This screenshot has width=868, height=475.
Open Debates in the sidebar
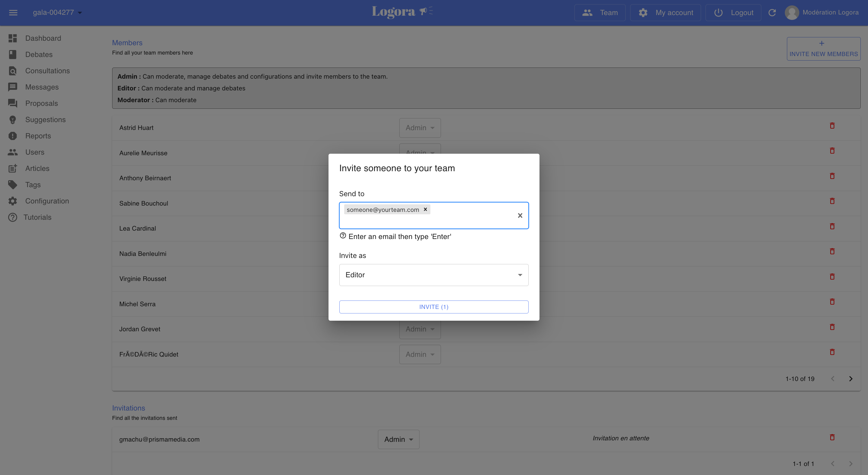point(39,55)
